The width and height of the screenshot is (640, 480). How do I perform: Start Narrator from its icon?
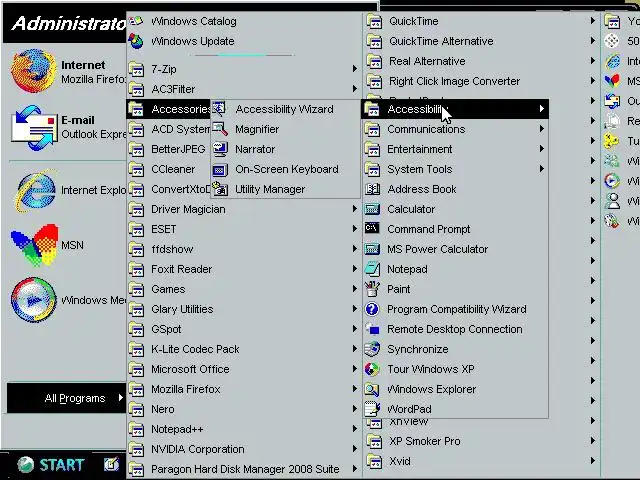[x=220, y=149]
